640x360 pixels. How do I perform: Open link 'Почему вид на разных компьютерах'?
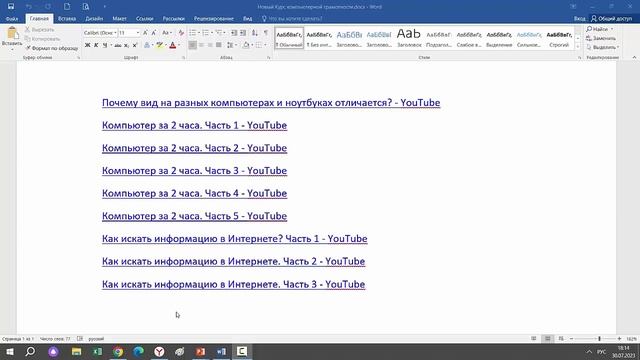[x=271, y=103]
